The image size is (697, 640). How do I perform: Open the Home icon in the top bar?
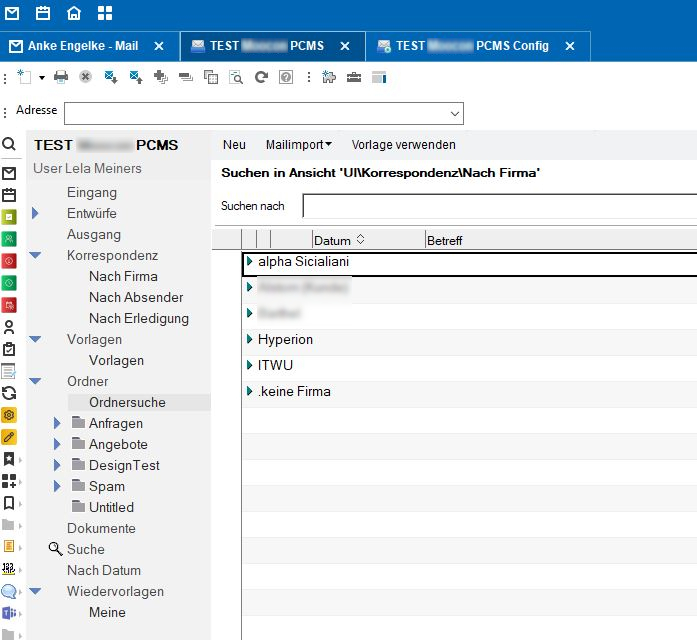[74, 13]
